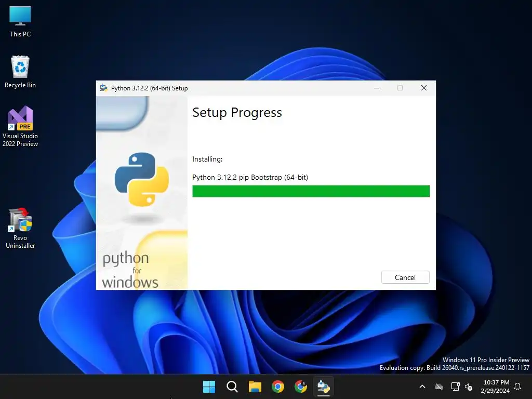Open File Explorer from taskbar

tap(255, 387)
